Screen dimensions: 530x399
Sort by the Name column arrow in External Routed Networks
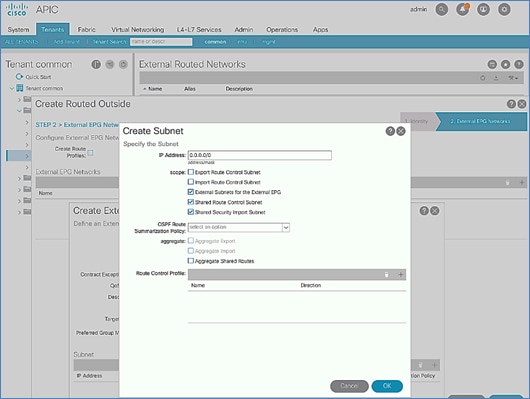(145, 89)
